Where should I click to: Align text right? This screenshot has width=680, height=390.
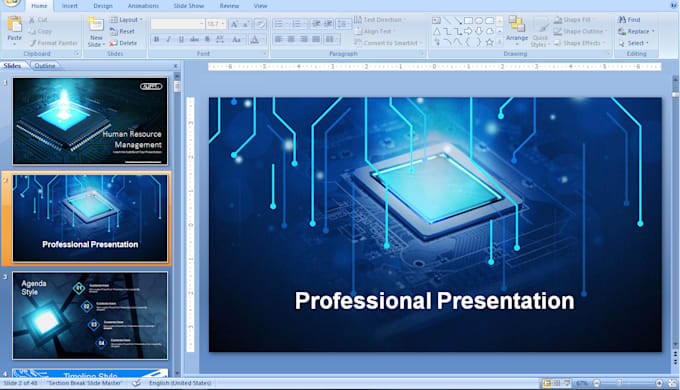(304, 39)
